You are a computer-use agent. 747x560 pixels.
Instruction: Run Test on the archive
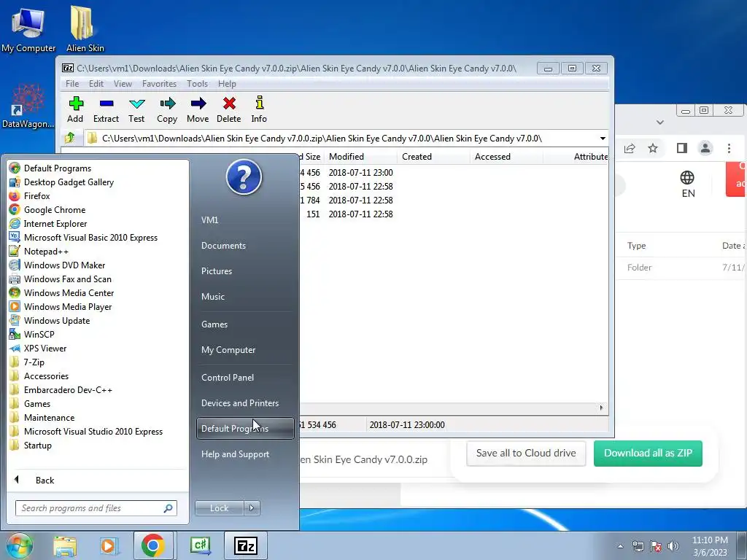(x=136, y=109)
